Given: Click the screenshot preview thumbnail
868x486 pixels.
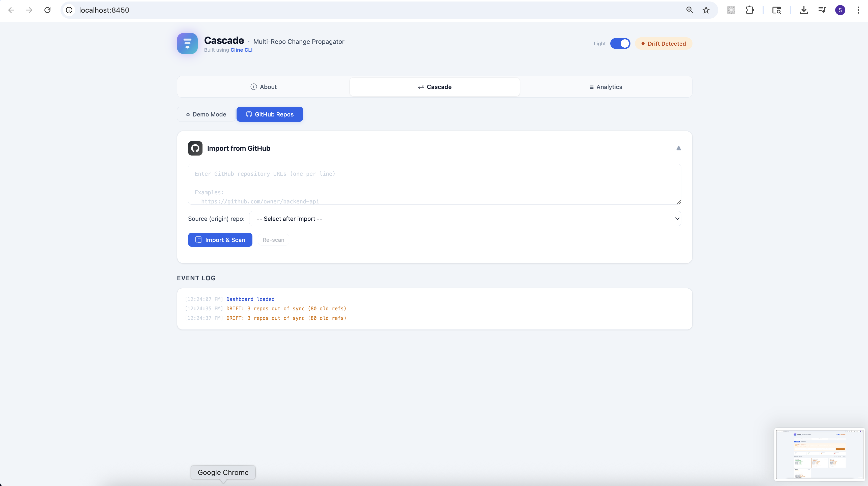Looking at the screenshot, I should (819, 454).
